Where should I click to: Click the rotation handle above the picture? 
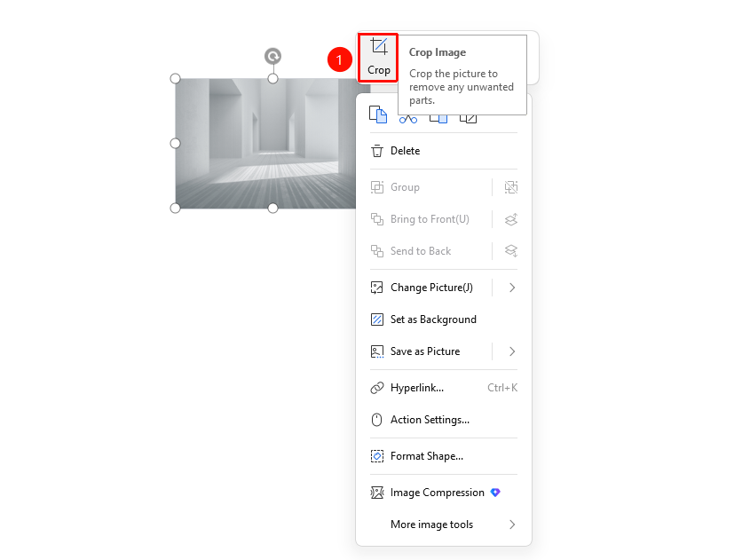tap(272, 57)
